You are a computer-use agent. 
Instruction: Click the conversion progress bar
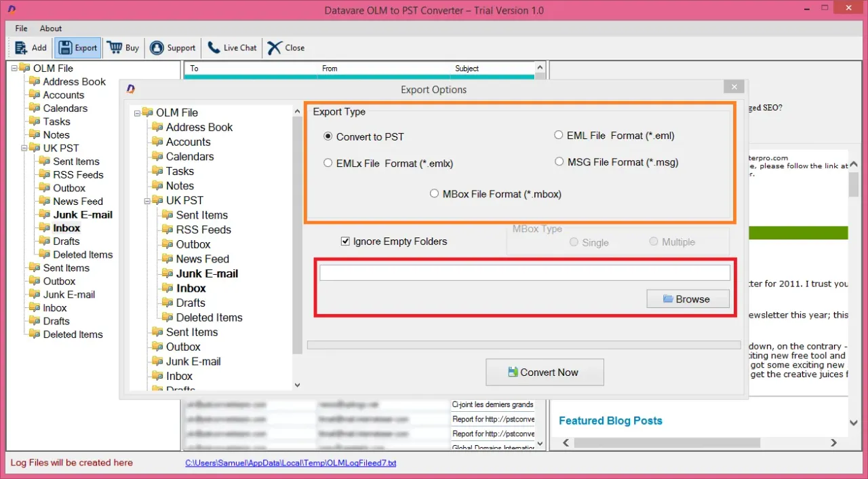[x=524, y=345]
